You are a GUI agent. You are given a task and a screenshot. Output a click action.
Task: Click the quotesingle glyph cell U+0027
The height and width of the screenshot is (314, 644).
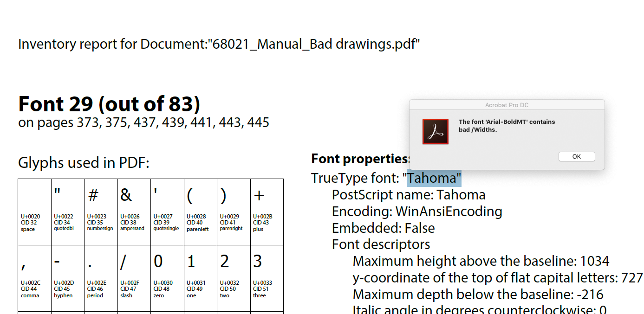[167, 212]
